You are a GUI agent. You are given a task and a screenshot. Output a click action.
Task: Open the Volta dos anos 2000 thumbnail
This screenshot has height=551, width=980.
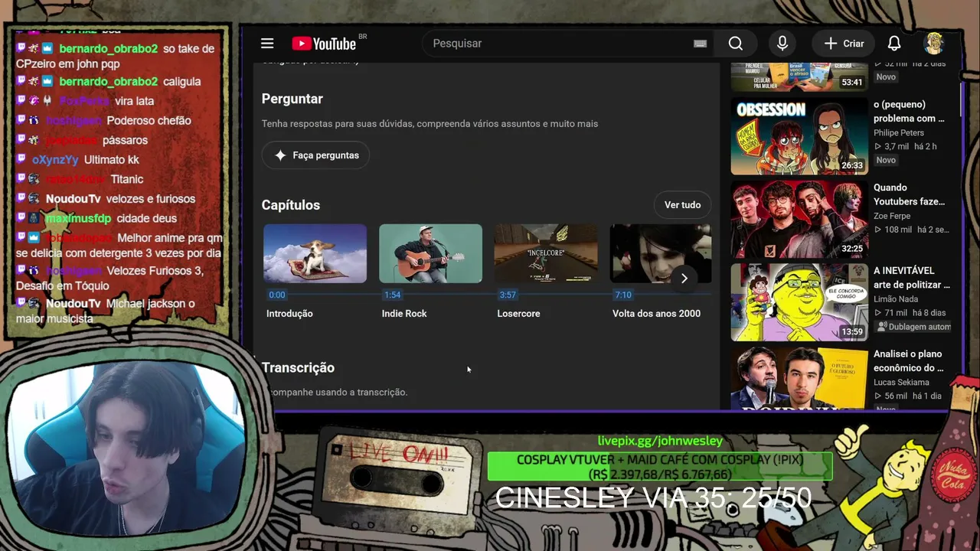click(x=660, y=253)
